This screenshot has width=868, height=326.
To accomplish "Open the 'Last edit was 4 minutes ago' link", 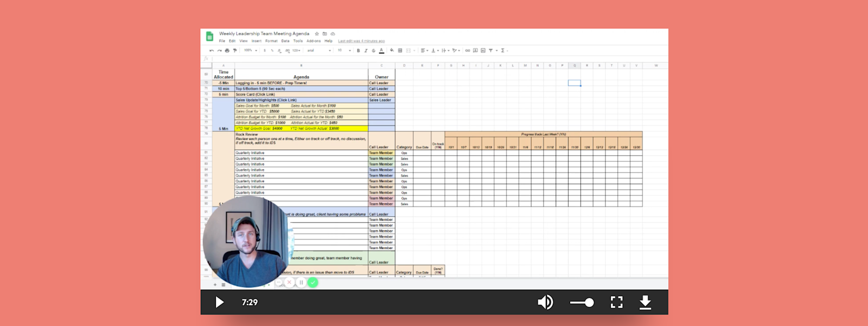I will (x=361, y=41).
